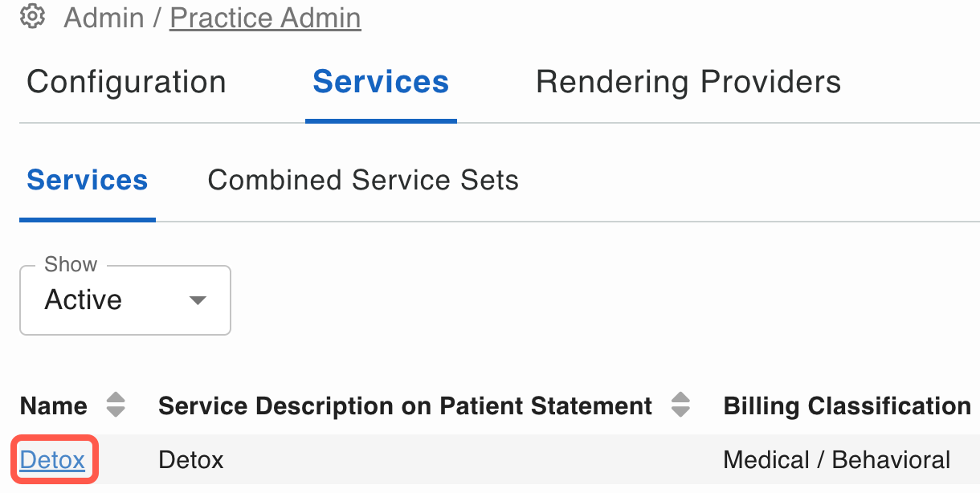Viewport: 980px width, 493px height.
Task: Select the Detox patient statement description cell
Action: (x=191, y=460)
